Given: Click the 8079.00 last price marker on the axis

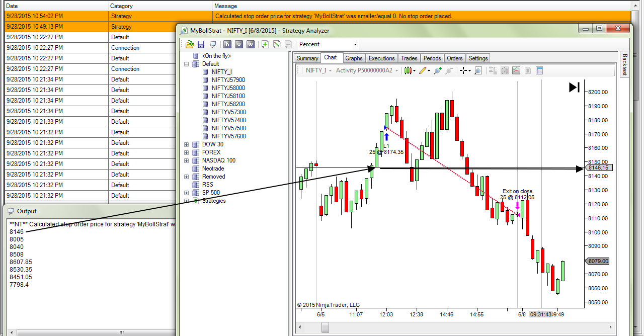Looking at the screenshot, I should [597, 261].
